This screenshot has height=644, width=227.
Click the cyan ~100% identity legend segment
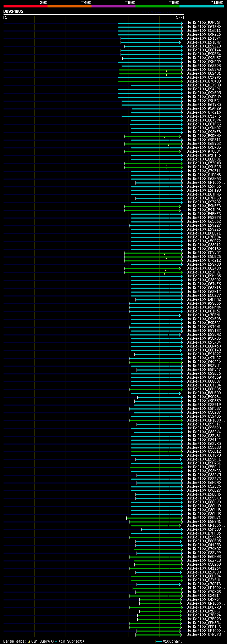click(x=201, y=6)
